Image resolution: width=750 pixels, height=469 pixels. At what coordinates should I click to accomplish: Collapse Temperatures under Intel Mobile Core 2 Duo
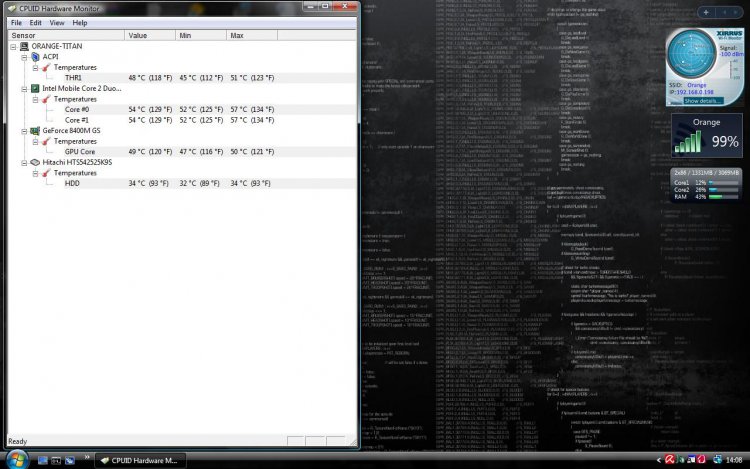point(35,99)
